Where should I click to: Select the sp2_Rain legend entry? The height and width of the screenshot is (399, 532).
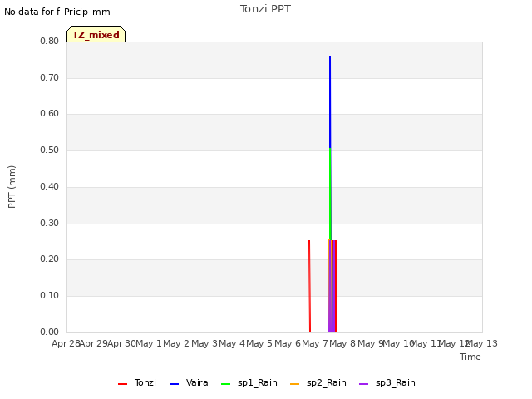(x=318, y=382)
